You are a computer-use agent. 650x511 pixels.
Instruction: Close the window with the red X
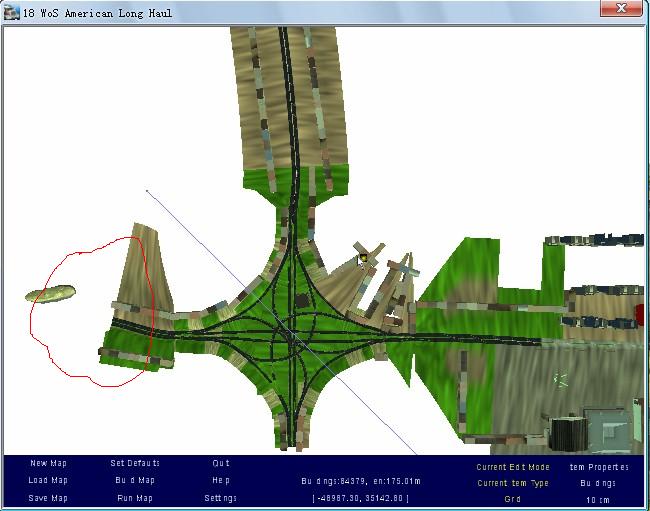(620, 8)
